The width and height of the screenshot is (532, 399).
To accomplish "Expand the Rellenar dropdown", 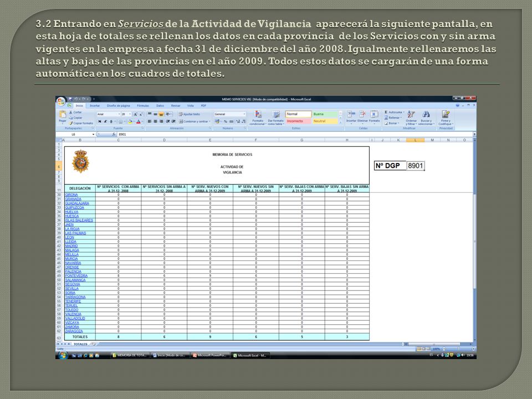I will (401, 117).
